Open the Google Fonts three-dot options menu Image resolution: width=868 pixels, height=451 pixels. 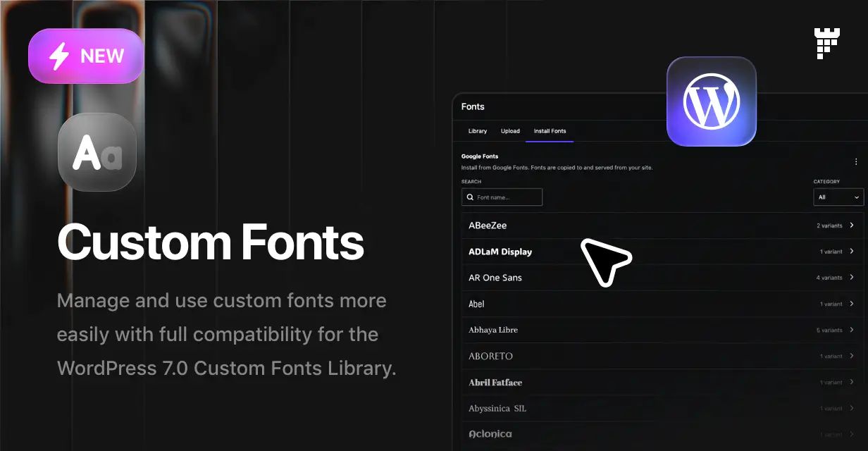(856, 161)
